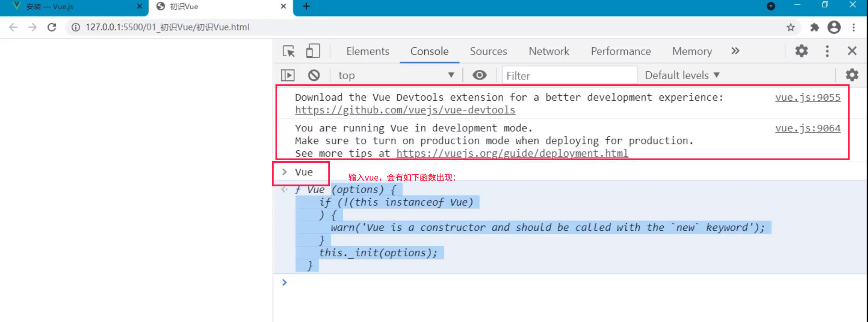Open the vuejs.org deployment guide link
This screenshot has width=868, height=322.
point(512,153)
